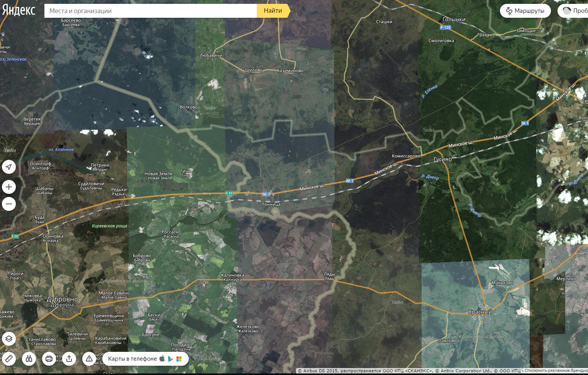Open panoramas with the binoculars icon
This screenshot has height=375, width=588.
(29, 359)
